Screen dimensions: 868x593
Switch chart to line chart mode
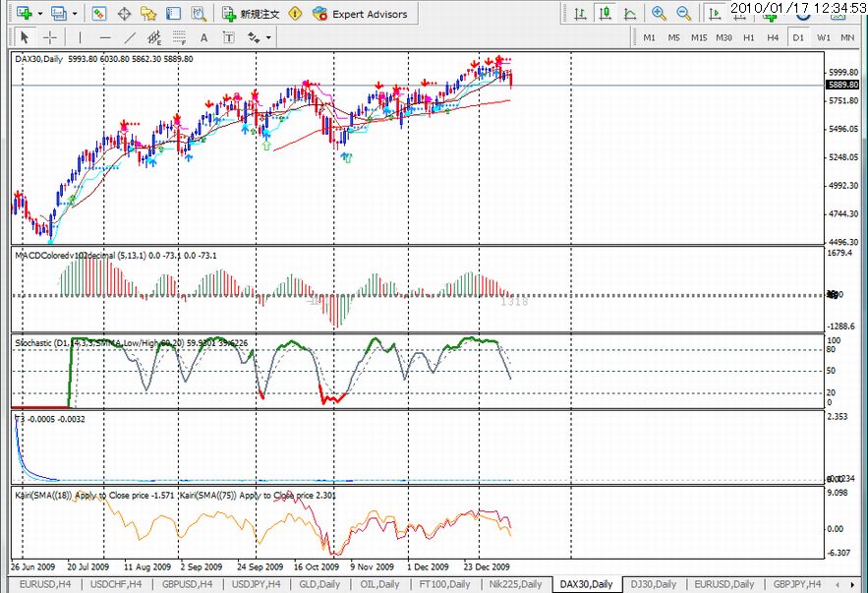point(629,14)
